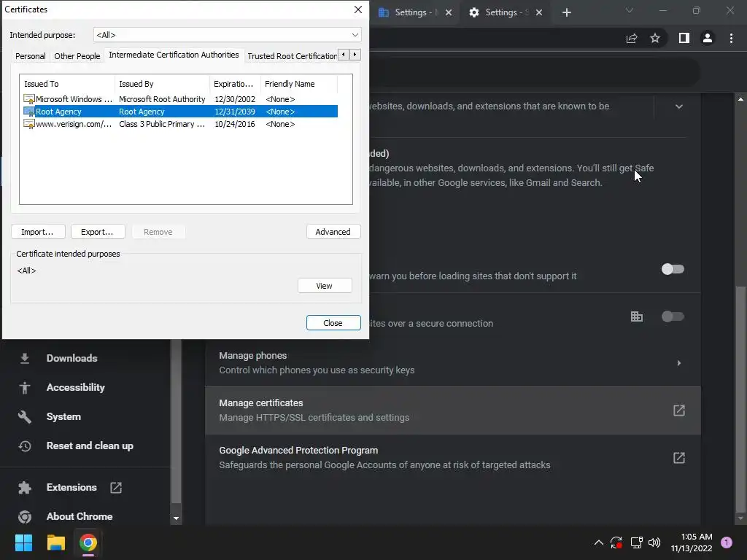Click the organization building icon beside toggle
747x560 pixels.
636,316
